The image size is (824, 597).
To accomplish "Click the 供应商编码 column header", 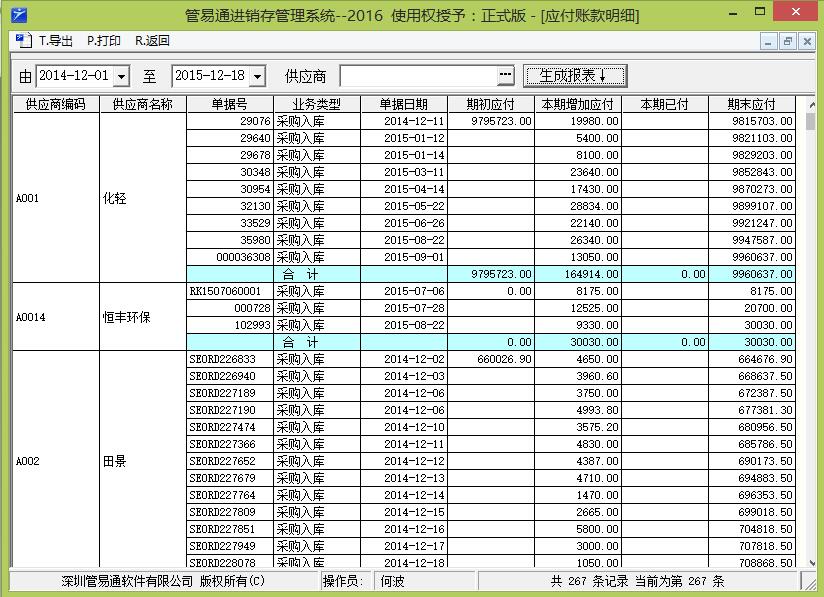I will pos(56,104).
